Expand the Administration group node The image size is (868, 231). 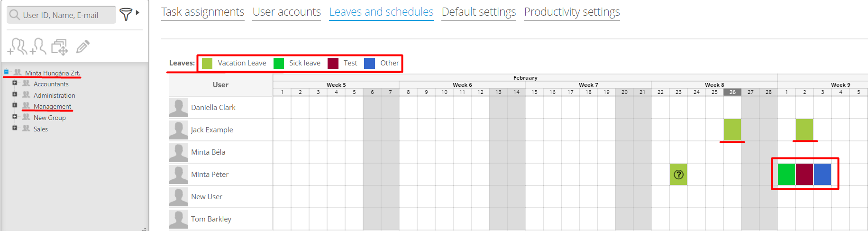click(15, 94)
